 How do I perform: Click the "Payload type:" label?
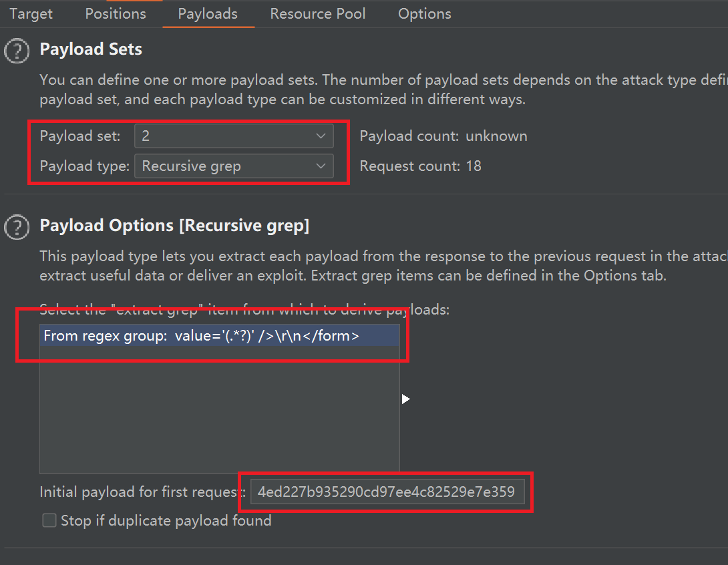click(x=84, y=166)
